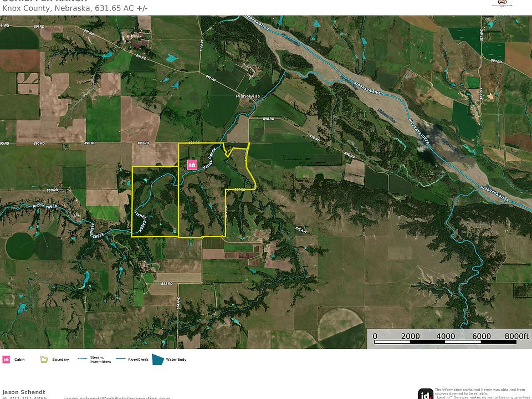Click the "8000ft" label on the scale bar
Viewport: 532px width, 399px height.
pos(516,336)
